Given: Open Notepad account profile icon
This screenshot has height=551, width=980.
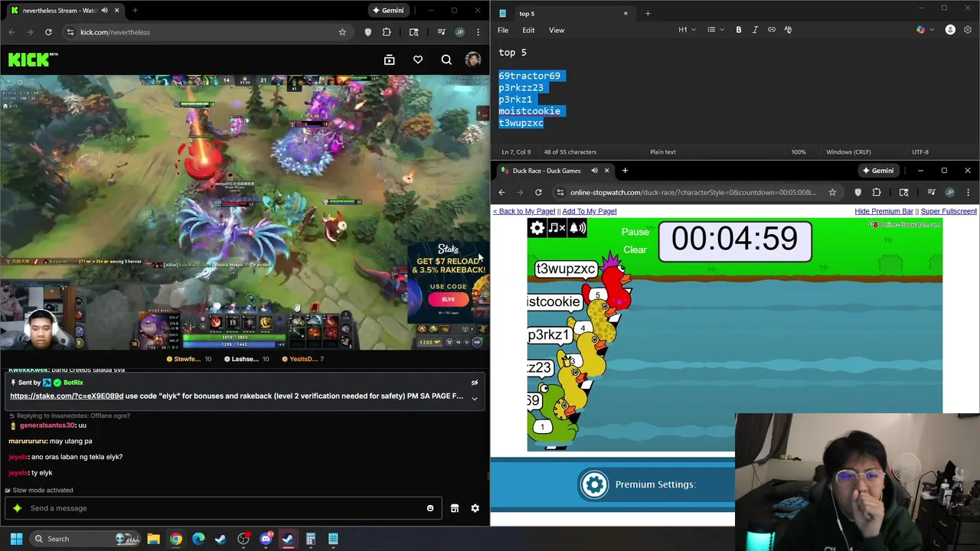Looking at the screenshot, I should (950, 30).
